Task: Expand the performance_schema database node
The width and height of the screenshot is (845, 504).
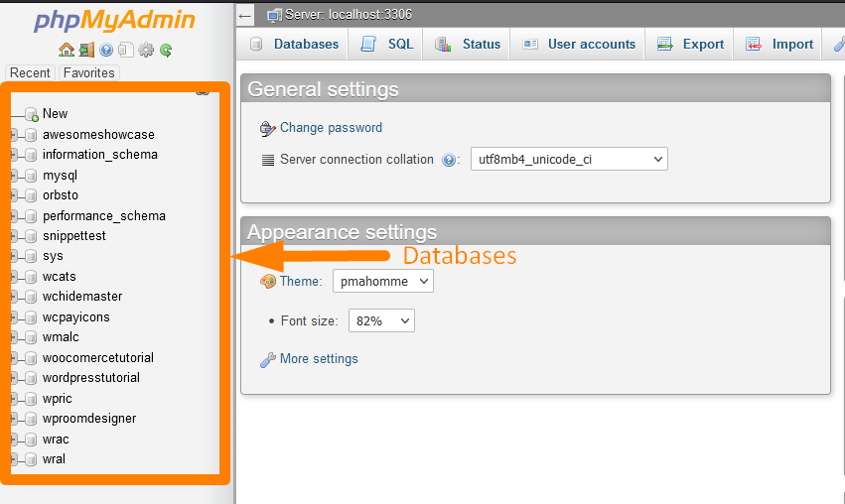Action: tap(14, 216)
